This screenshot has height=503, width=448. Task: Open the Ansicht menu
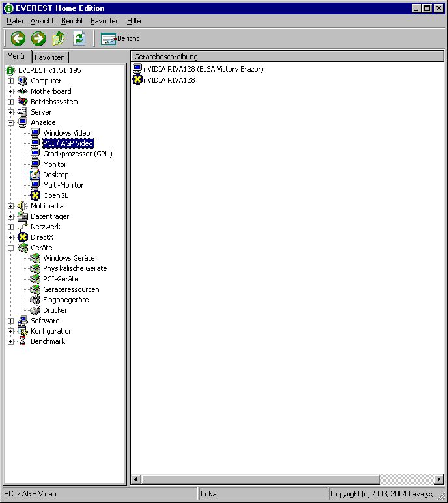[42, 21]
